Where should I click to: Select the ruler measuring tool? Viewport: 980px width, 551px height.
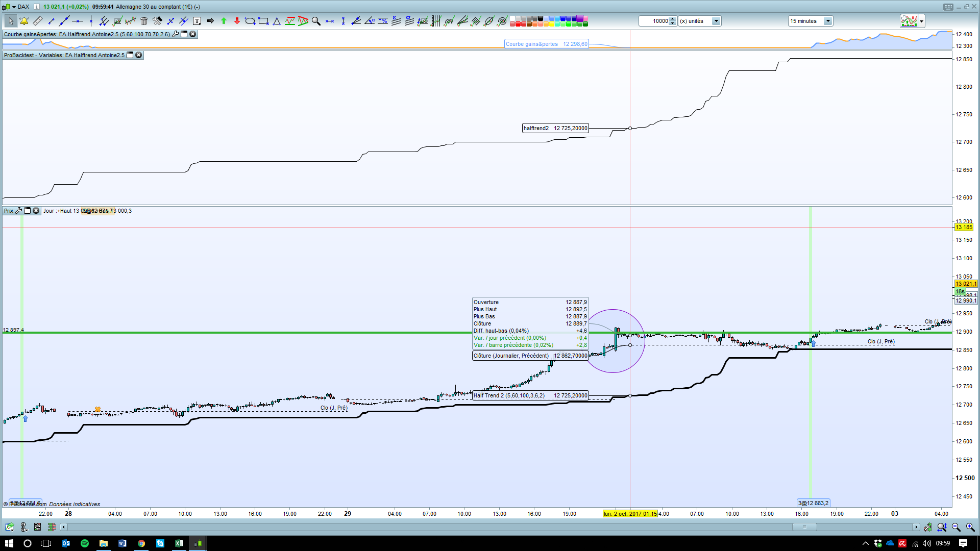click(38, 21)
